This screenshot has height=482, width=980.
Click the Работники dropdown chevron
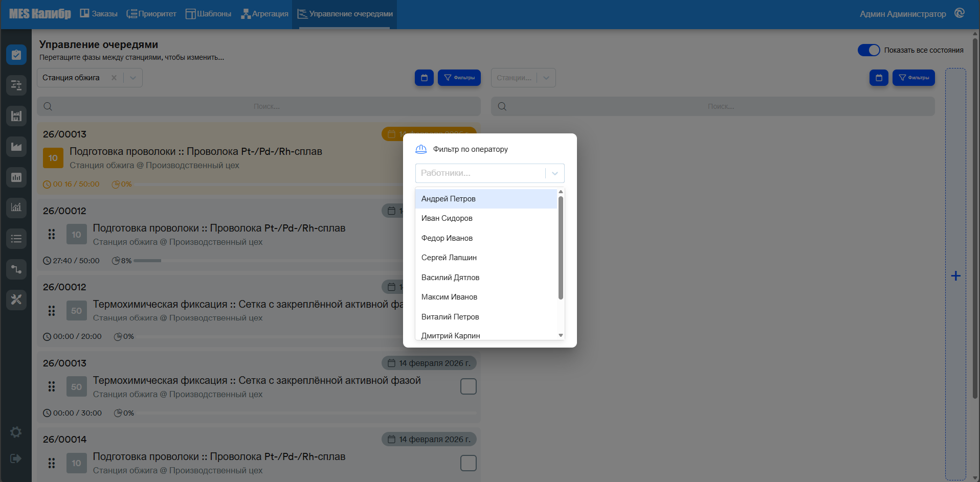tap(555, 173)
